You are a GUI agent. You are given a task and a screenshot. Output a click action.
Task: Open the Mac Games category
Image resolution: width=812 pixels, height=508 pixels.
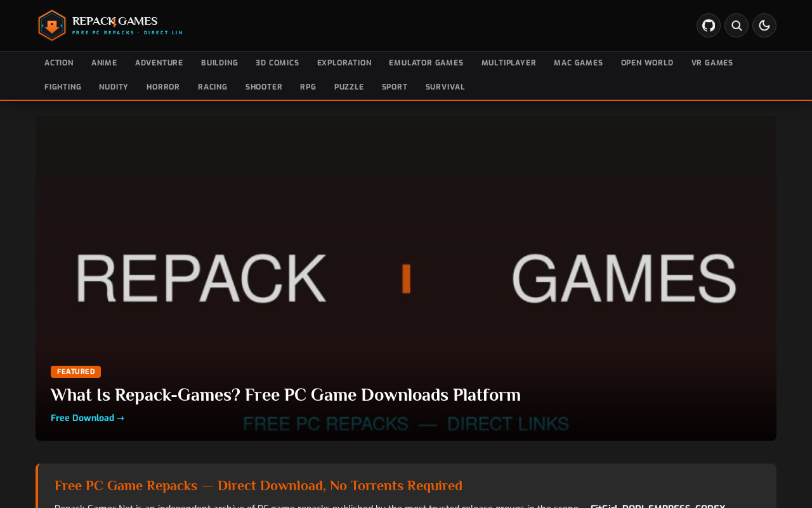click(x=579, y=63)
